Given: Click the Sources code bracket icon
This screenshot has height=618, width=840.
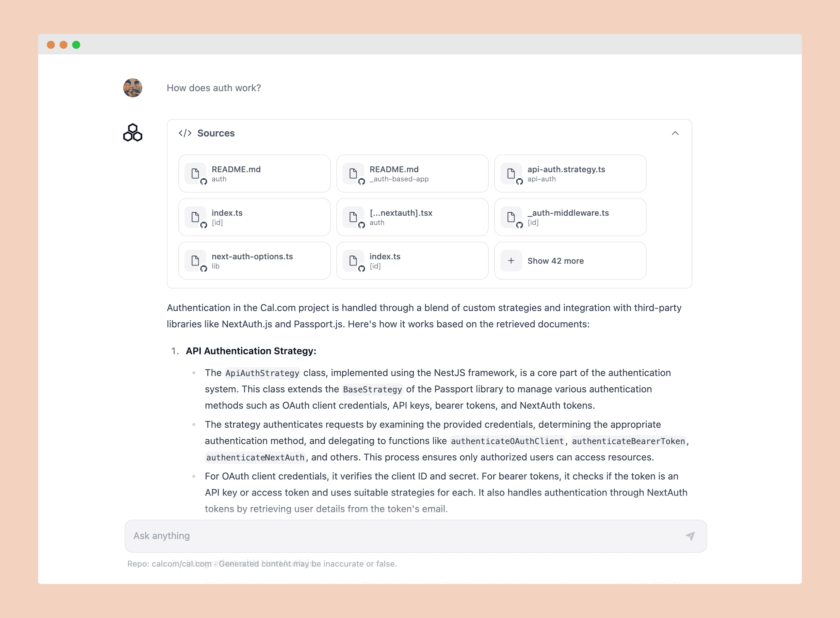Looking at the screenshot, I should [x=187, y=133].
